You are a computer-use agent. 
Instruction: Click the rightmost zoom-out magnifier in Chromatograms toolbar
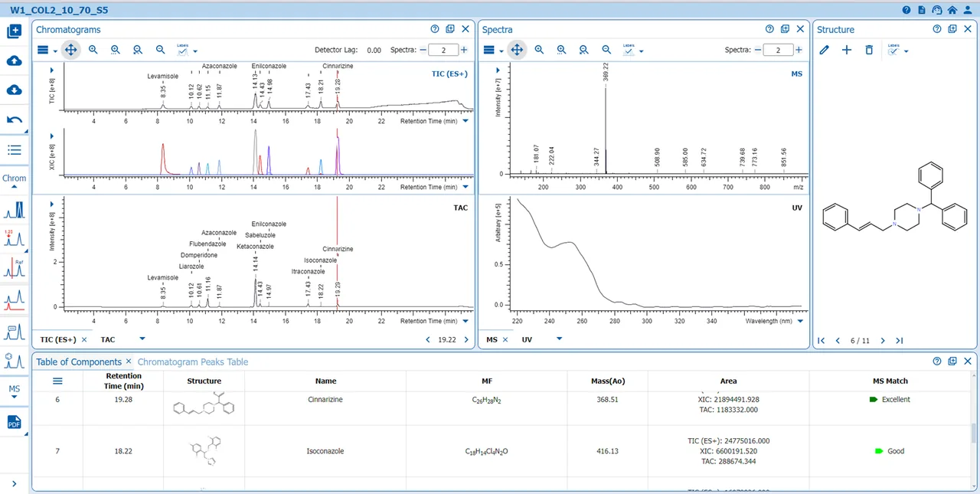pyautogui.click(x=161, y=50)
